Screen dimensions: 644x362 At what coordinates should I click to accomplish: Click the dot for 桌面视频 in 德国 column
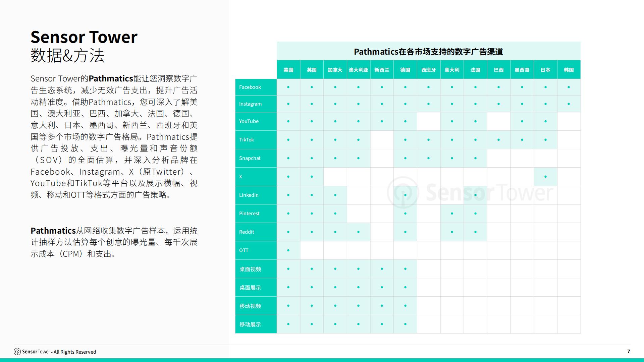pos(405,269)
